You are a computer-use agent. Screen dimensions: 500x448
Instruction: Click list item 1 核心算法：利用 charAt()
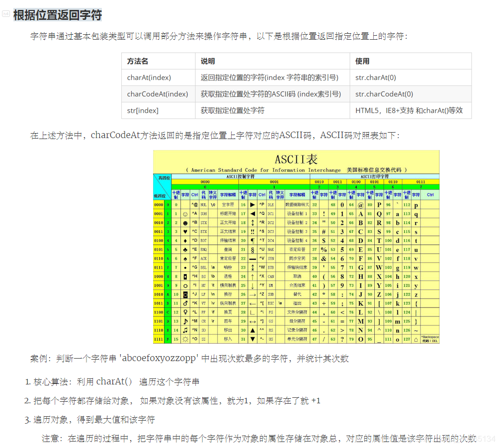pos(112,382)
